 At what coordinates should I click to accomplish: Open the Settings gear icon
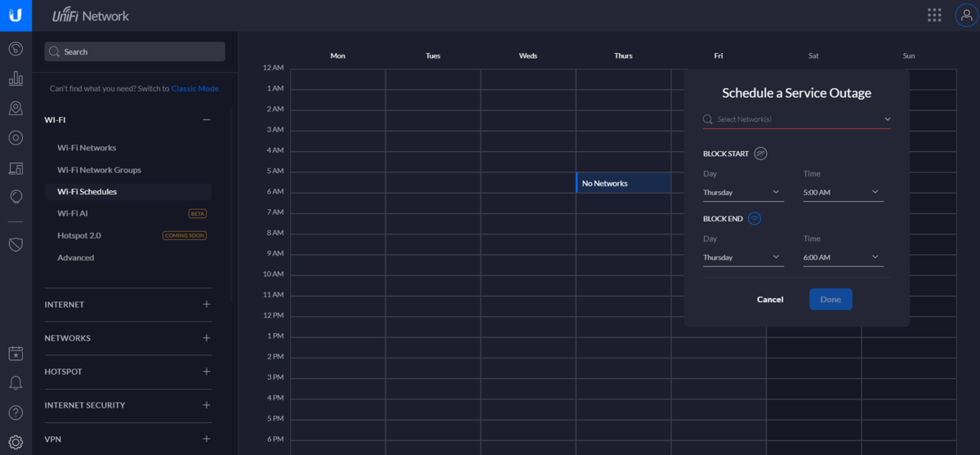click(16, 442)
